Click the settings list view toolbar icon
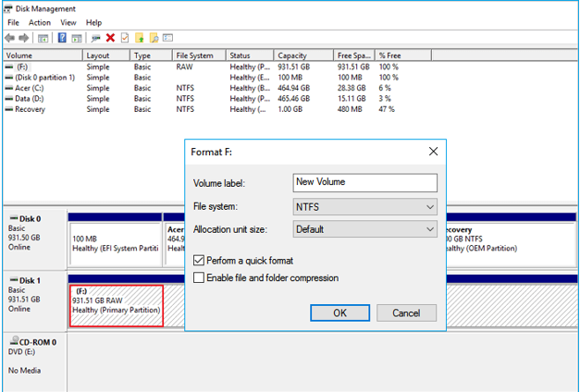 [x=168, y=38]
